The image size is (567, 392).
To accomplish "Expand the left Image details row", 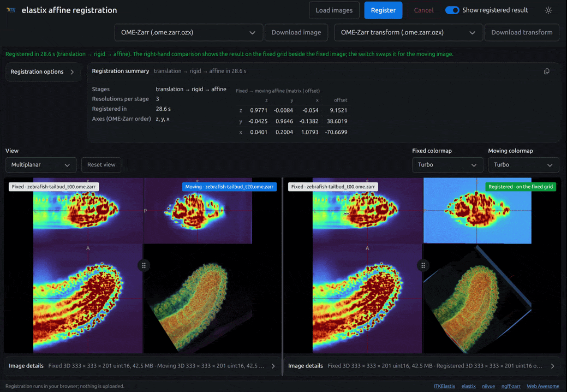I will [x=142, y=366].
